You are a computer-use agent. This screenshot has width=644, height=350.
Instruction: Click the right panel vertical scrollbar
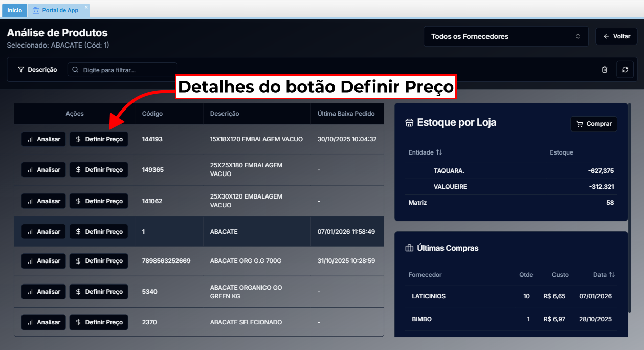630,205
